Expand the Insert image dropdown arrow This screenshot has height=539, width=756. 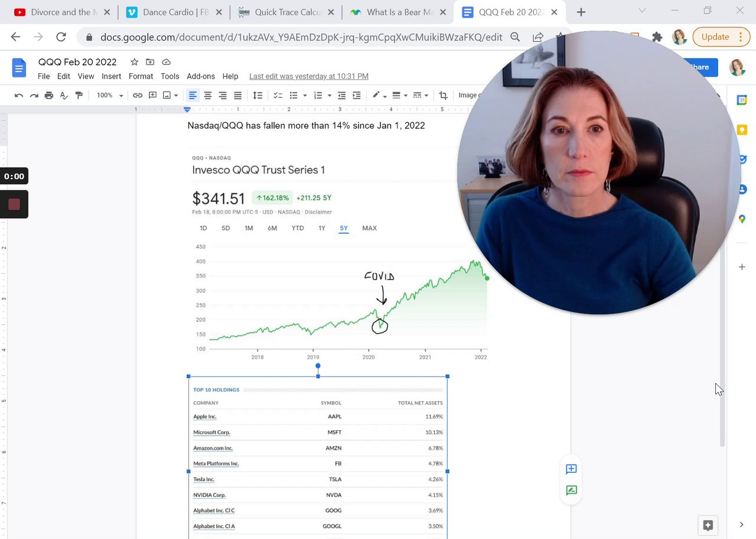[x=176, y=96]
